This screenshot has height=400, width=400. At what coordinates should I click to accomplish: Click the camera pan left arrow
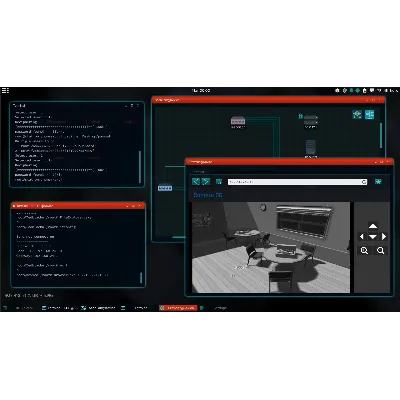[362, 236]
